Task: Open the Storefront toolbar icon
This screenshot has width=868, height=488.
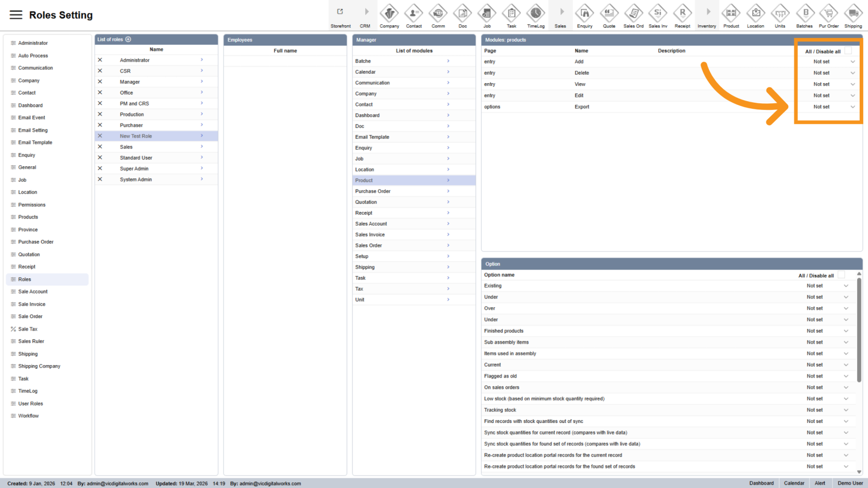Action: (340, 12)
